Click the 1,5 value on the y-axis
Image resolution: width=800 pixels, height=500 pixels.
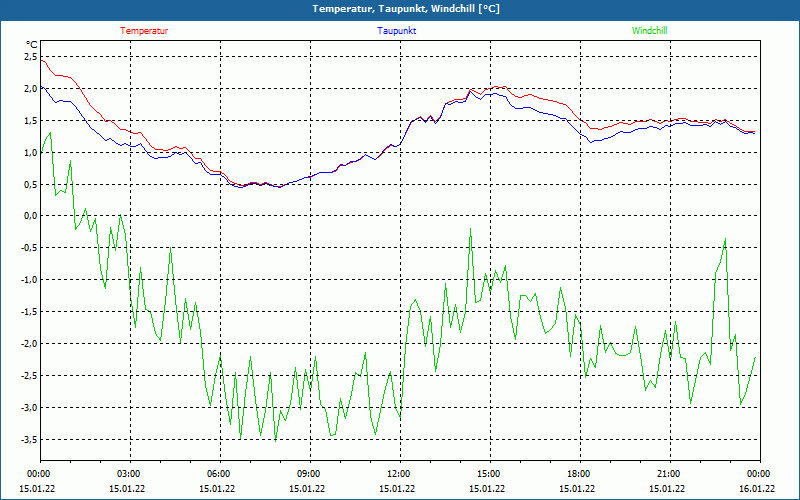click(29, 120)
